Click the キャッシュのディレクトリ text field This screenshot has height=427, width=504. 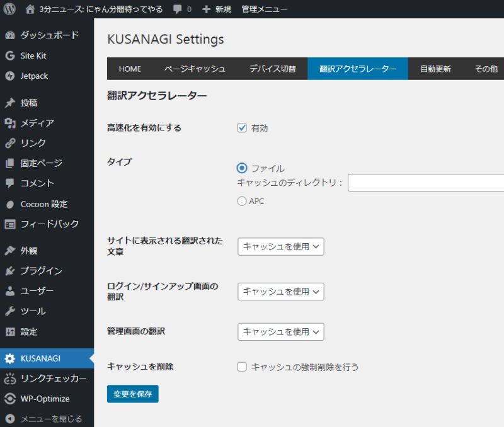click(x=426, y=183)
